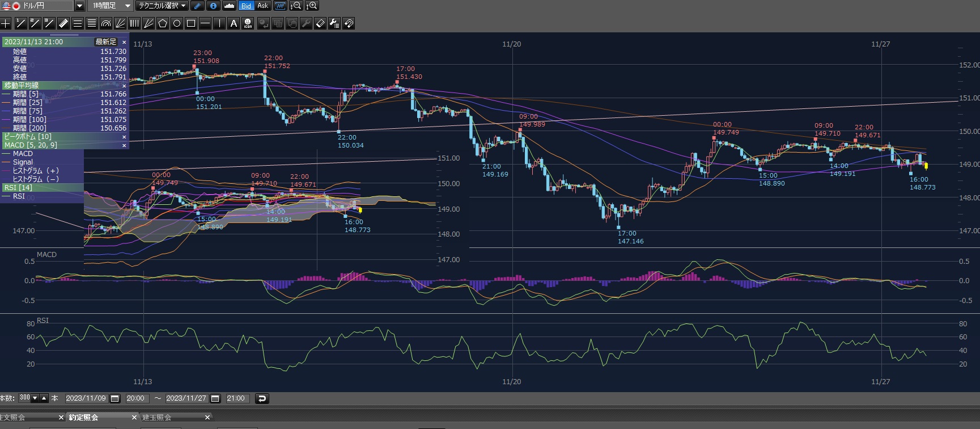This screenshot has height=429, width=980.
Task: Switch price display to Bid
Action: [246, 6]
